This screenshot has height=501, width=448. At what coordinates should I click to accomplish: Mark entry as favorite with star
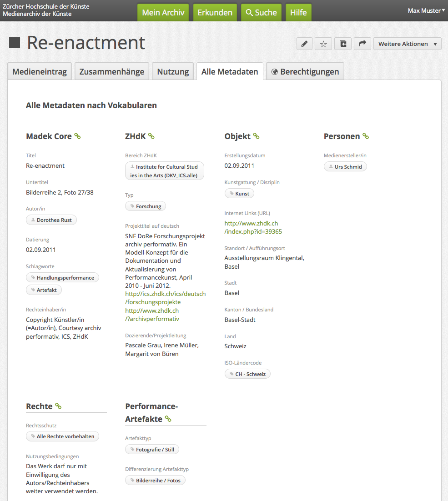coord(323,44)
